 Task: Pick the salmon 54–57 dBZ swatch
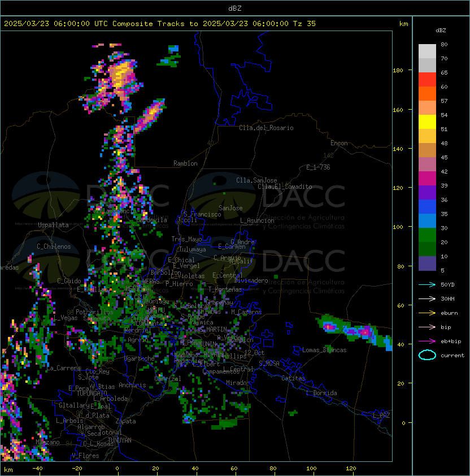tap(427, 108)
